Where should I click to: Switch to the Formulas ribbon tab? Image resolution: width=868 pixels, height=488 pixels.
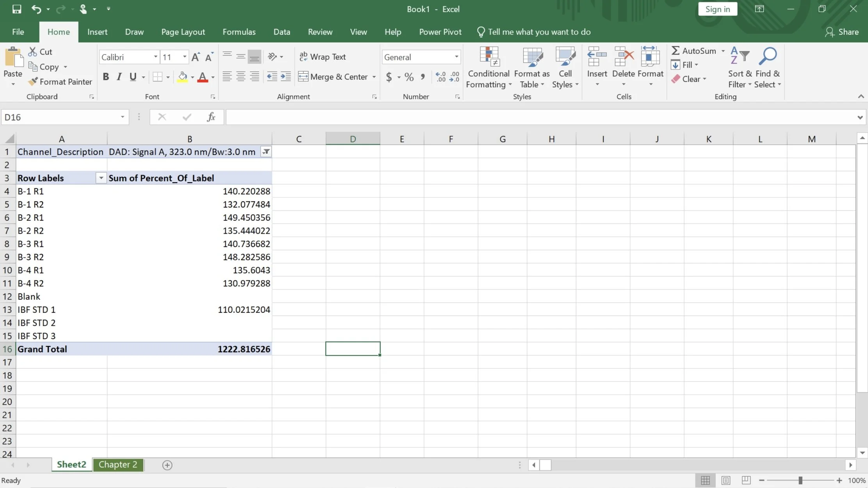[x=239, y=32]
